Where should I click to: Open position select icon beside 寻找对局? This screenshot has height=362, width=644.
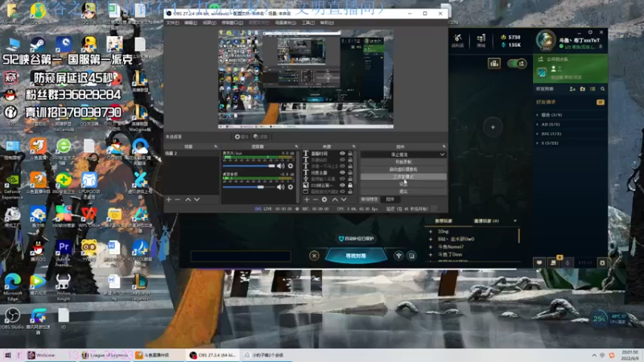pyautogui.click(x=398, y=256)
